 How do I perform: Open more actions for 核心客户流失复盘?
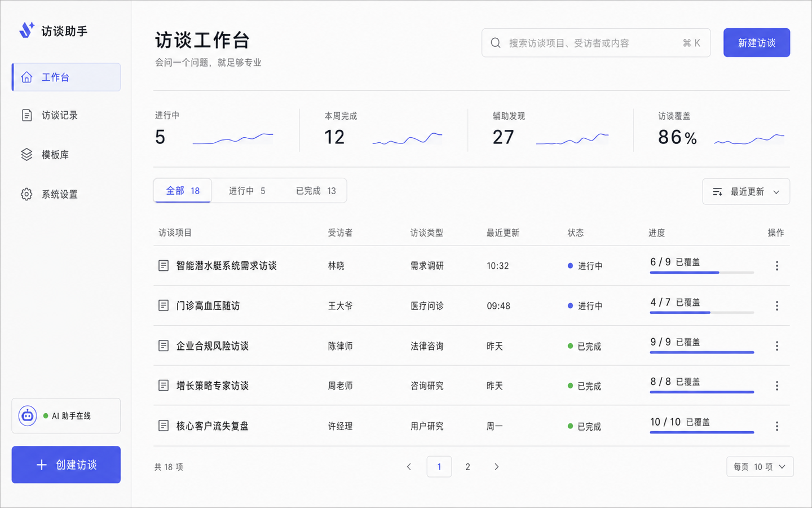coord(776,426)
